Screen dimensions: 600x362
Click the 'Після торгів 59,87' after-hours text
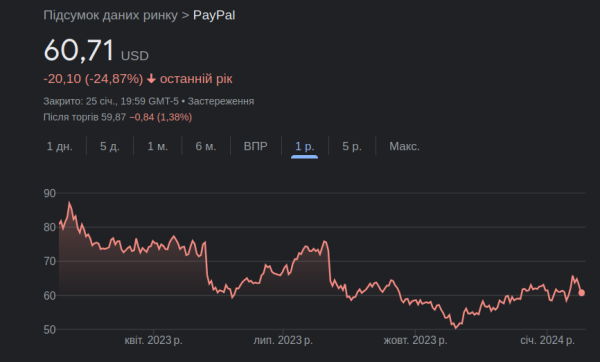(85, 117)
